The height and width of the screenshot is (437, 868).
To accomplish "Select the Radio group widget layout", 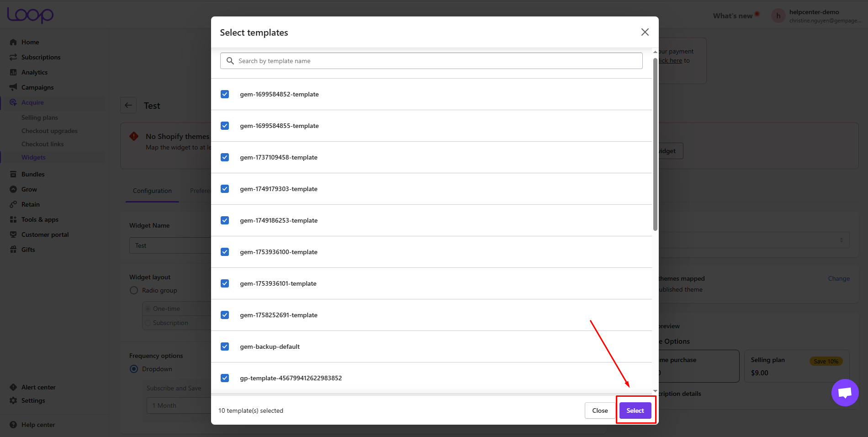I will pos(134,290).
